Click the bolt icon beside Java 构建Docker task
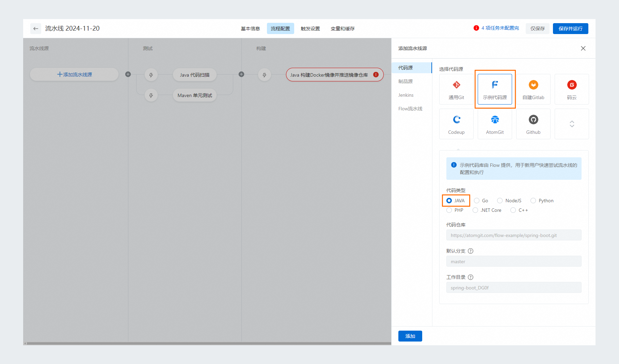 click(x=265, y=75)
